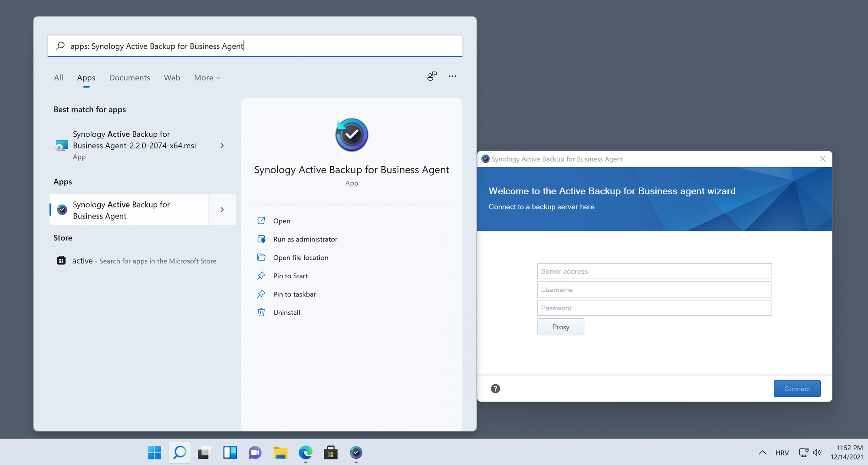Image resolution: width=868 pixels, height=465 pixels.
Task: Expand the .msi result chevron
Action: [x=222, y=145]
